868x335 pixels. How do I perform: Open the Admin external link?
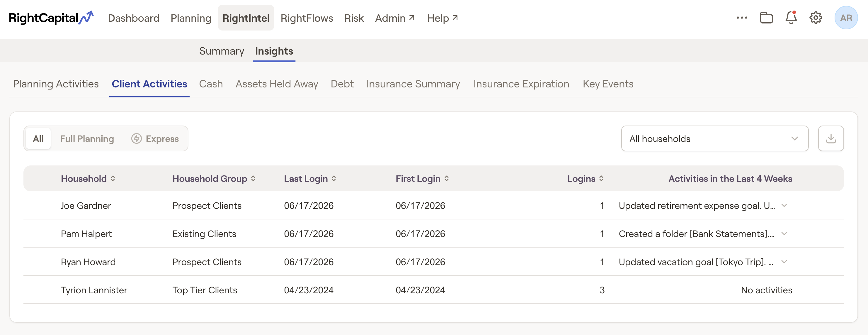pyautogui.click(x=394, y=18)
